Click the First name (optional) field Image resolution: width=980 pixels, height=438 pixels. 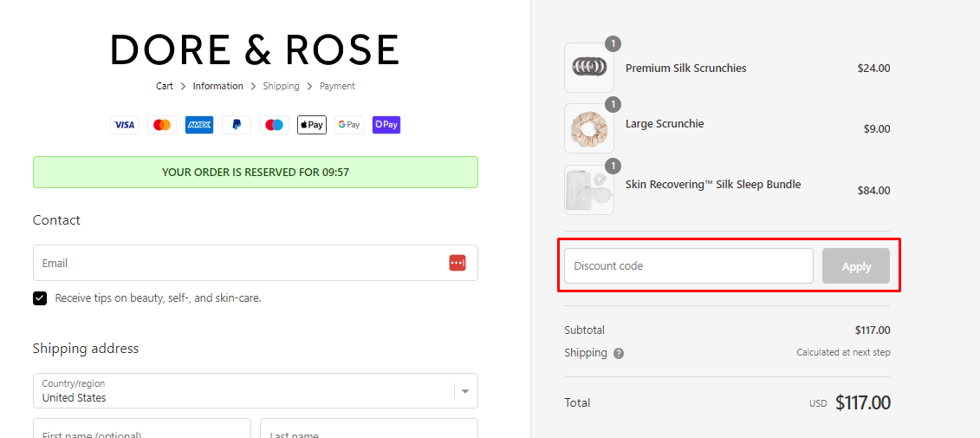click(142, 428)
